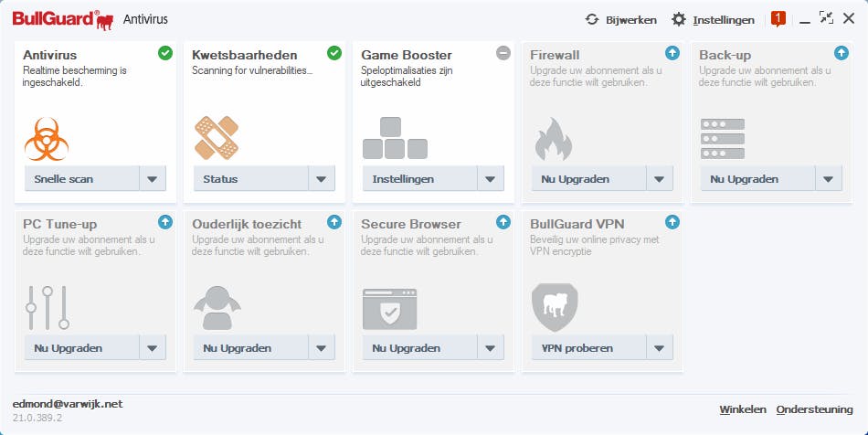
Task: Expand the Status dropdown arrow under Kwetsbaarheden
Action: pyautogui.click(x=322, y=179)
